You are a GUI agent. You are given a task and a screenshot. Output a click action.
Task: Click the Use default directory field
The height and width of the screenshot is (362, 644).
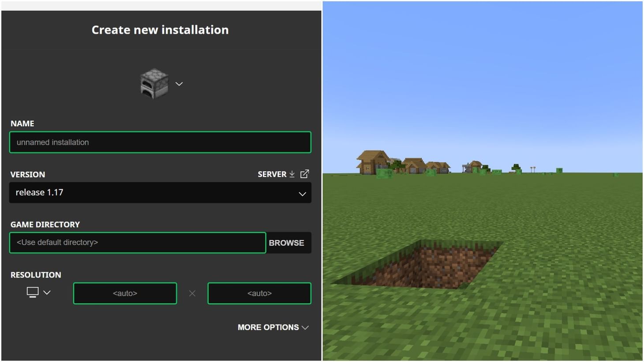(x=137, y=243)
